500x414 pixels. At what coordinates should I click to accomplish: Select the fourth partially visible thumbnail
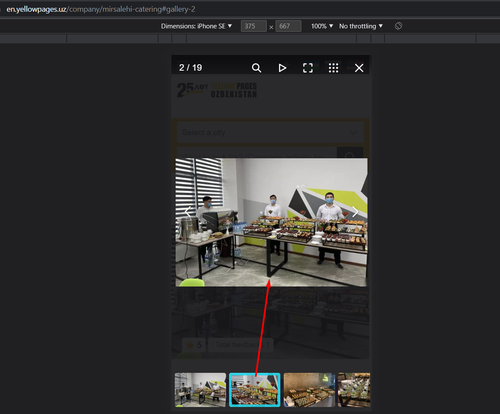point(354,390)
